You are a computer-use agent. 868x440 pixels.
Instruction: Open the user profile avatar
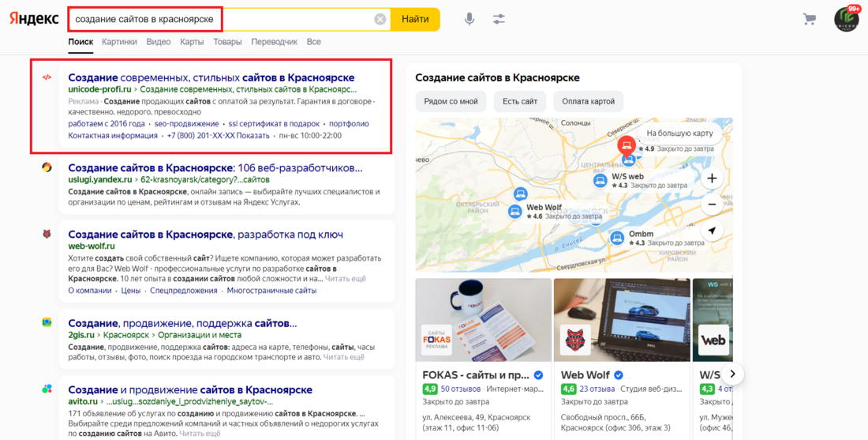[847, 20]
